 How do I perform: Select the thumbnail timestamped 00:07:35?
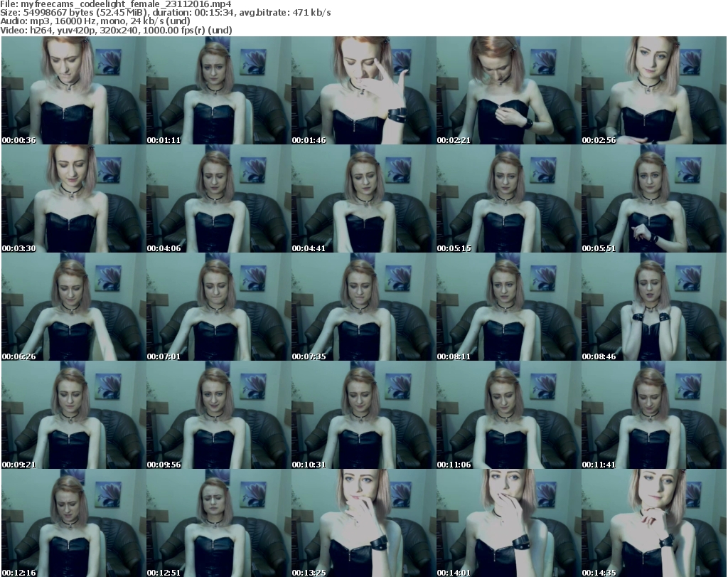click(364, 307)
